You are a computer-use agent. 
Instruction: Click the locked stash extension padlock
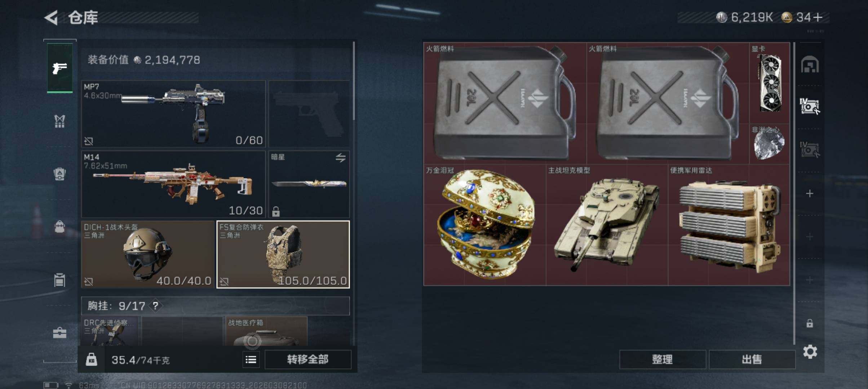pos(810,323)
